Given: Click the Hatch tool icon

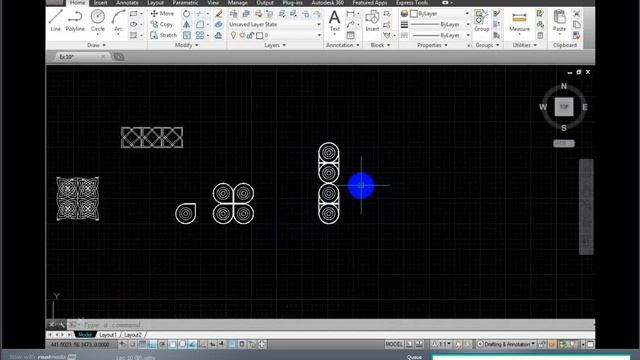Looking at the screenshot, I should pos(133,35).
